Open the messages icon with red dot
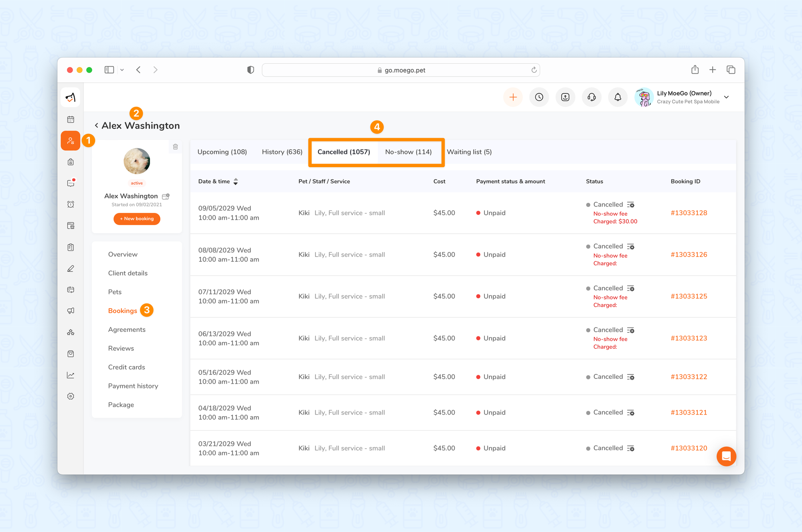The height and width of the screenshot is (532, 802). [71, 183]
